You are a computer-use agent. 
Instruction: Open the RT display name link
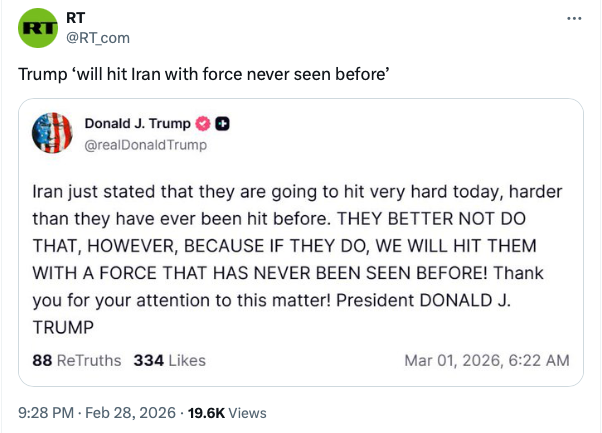coord(75,17)
